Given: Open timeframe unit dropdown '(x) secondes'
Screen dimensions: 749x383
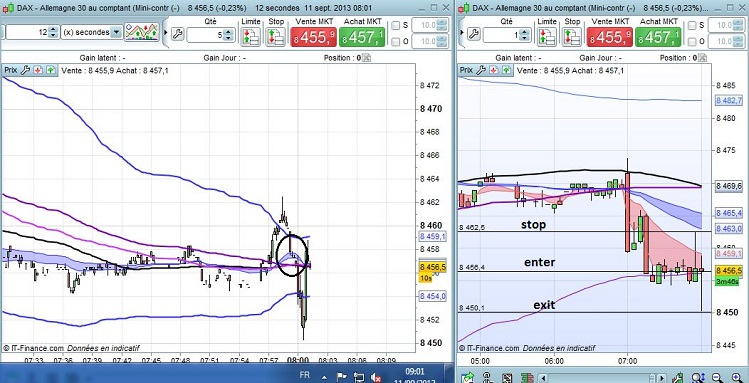Looking at the screenshot, I should click(x=92, y=32).
